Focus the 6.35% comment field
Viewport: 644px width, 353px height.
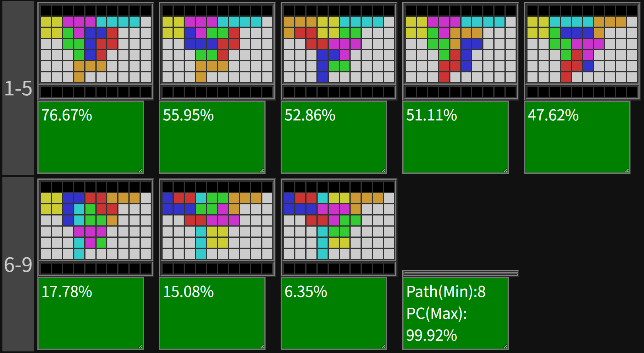(x=334, y=314)
